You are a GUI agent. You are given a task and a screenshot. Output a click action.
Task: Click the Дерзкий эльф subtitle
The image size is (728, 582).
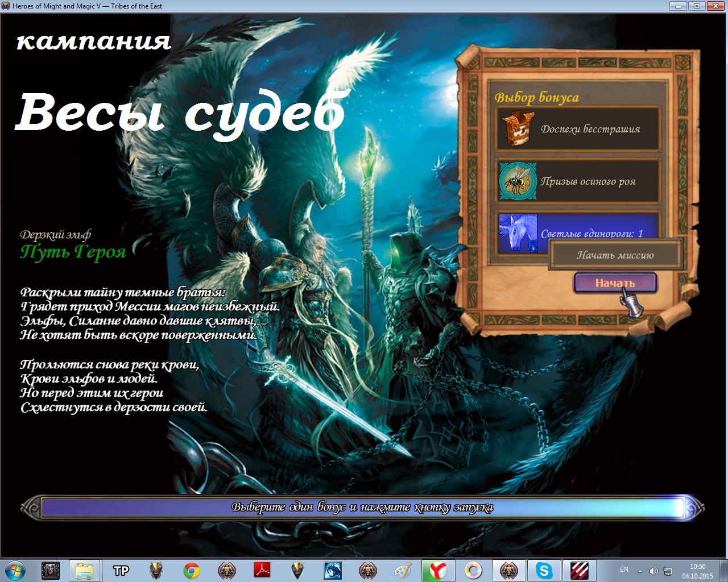(x=56, y=234)
